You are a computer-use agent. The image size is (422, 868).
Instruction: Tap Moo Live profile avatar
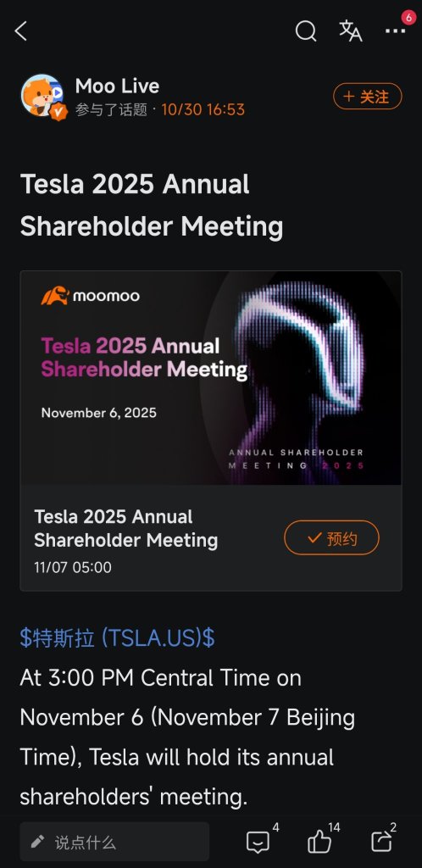(42, 95)
